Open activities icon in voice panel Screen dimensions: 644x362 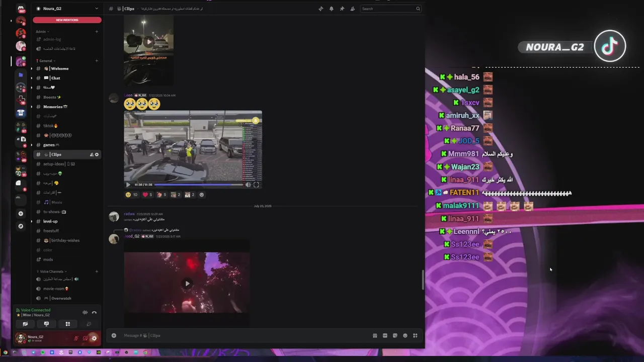(67, 324)
